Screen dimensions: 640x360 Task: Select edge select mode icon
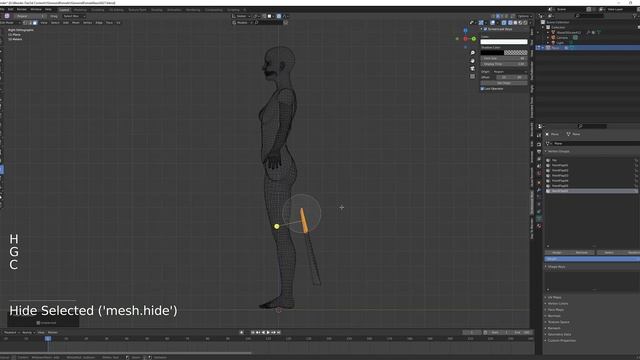tap(30, 23)
